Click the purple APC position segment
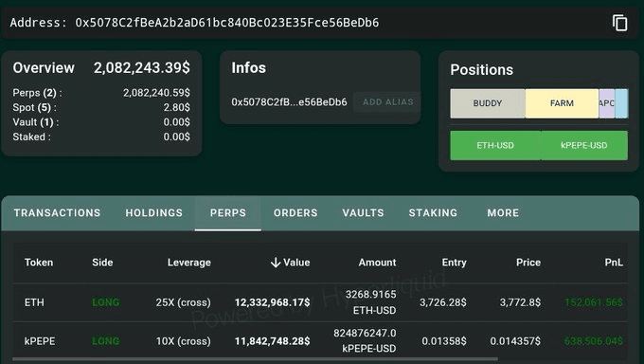 coord(607,103)
